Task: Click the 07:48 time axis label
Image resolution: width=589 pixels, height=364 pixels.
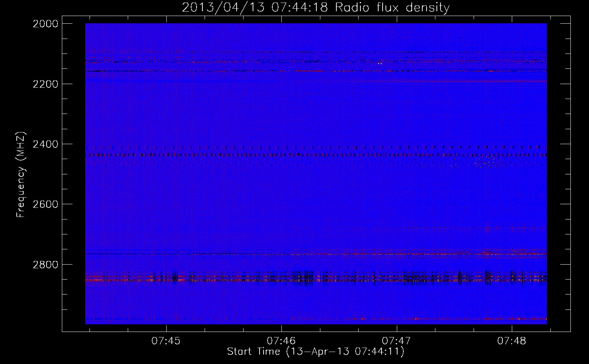Action: click(512, 341)
